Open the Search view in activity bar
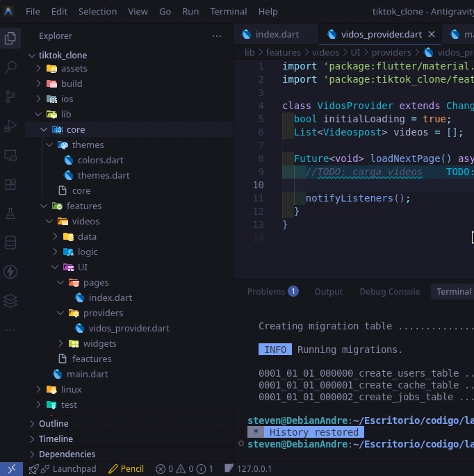The width and height of the screenshot is (474, 476). pyautogui.click(x=10, y=67)
